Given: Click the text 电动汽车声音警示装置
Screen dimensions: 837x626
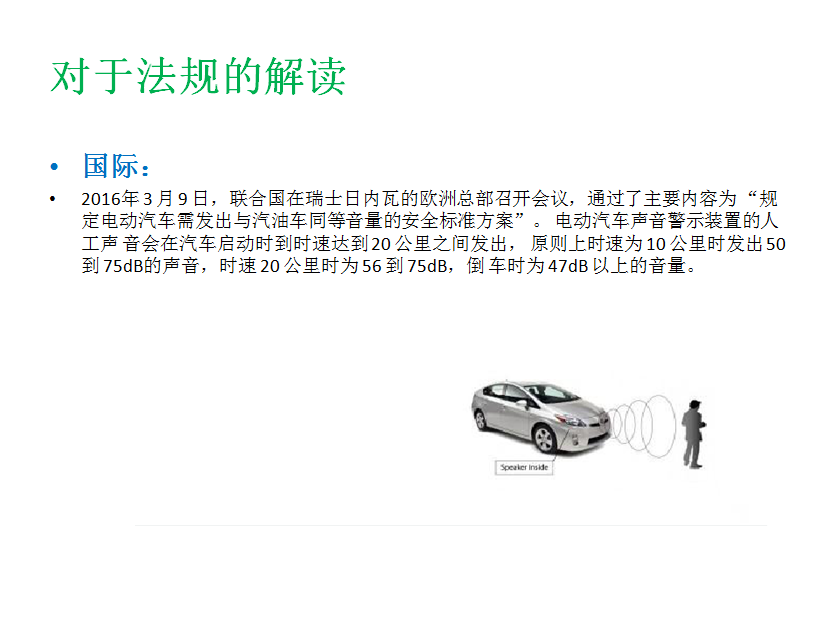Looking at the screenshot, I should click(x=648, y=221).
